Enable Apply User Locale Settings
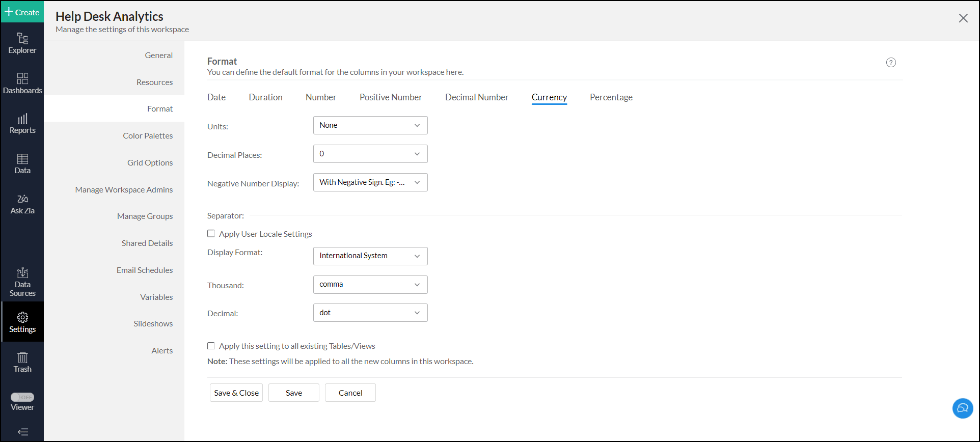Viewport: 980px width, 442px height. [x=211, y=234]
